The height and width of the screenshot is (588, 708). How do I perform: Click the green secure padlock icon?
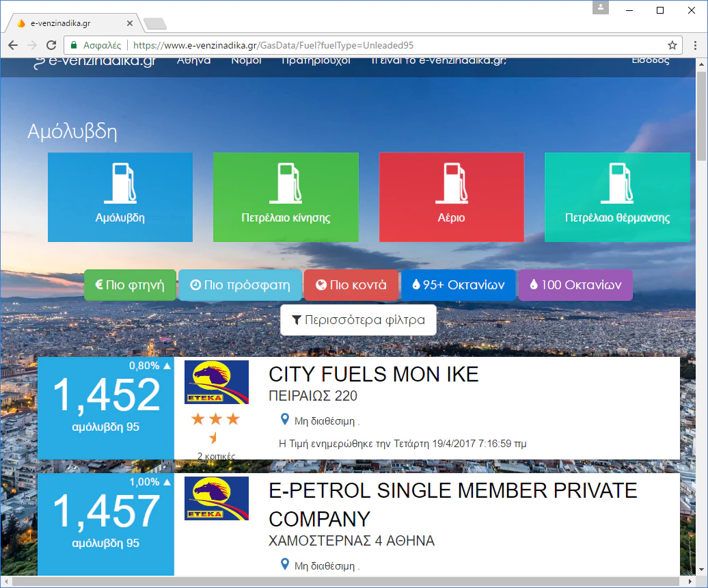tap(74, 45)
